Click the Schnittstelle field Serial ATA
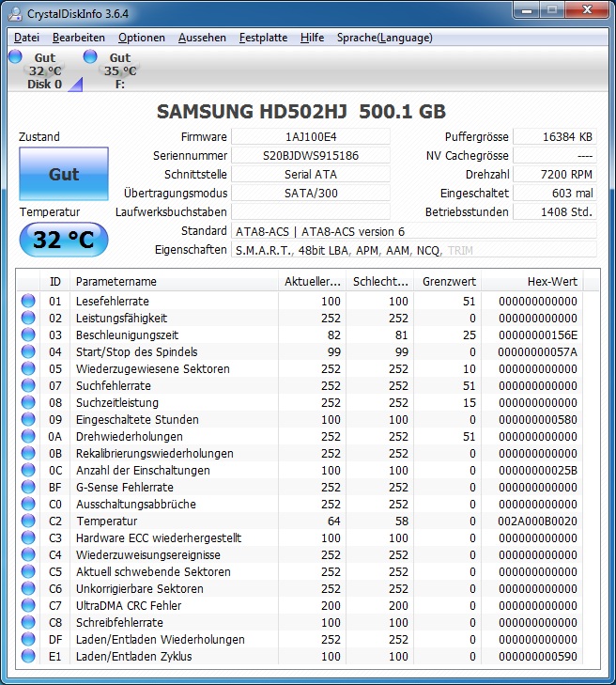This screenshot has height=685, width=616. click(x=311, y=175)
